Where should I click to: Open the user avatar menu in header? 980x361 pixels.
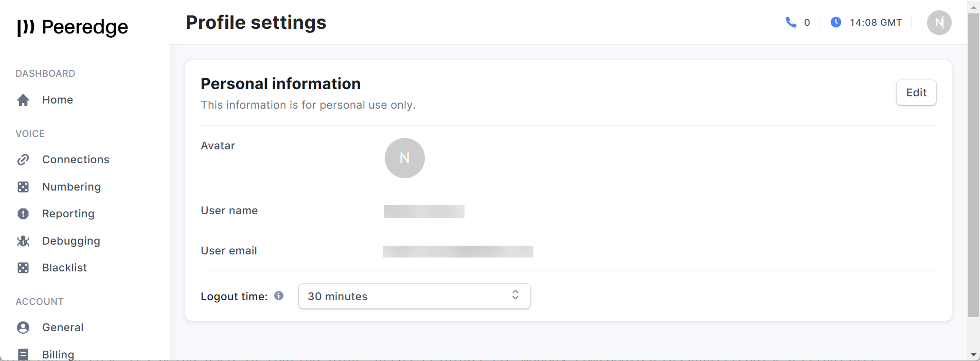(939, 23)
